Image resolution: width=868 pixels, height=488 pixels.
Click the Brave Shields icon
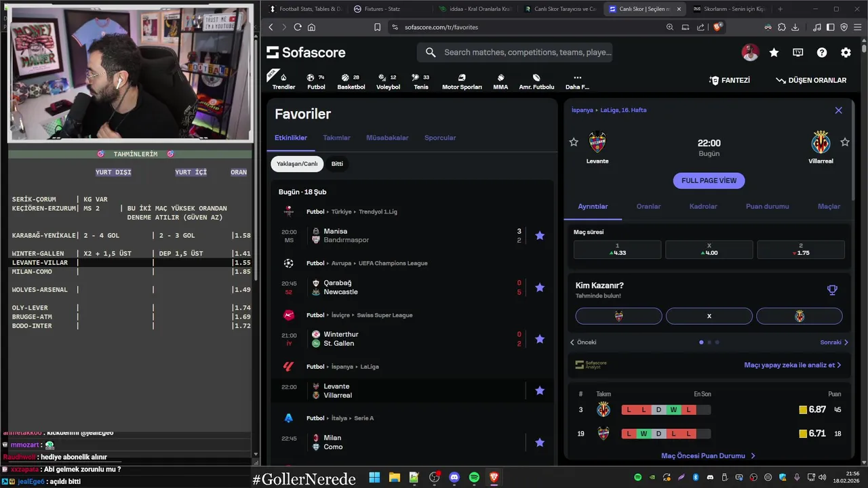pos(717,27)
